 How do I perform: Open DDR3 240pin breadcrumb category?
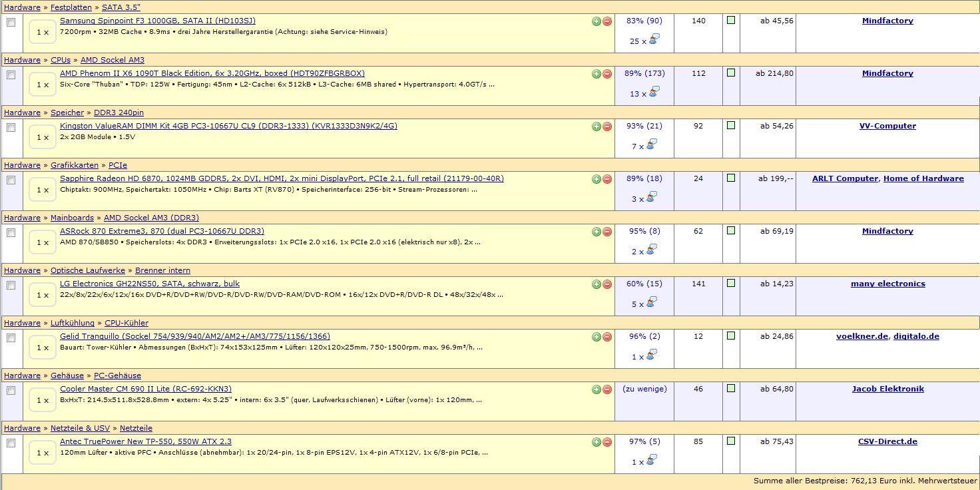(119, 113)
